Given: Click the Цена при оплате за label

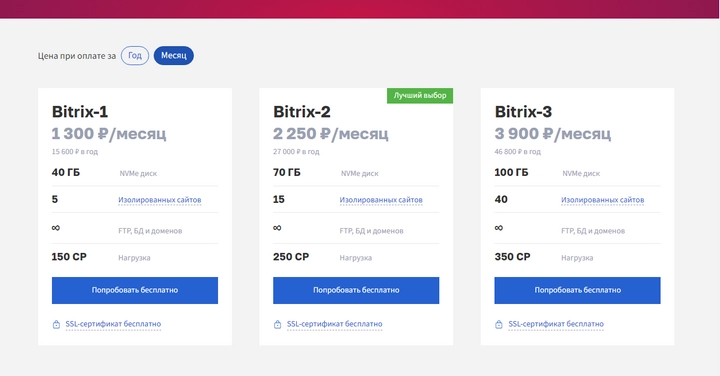Looking at the screenshot, I should [77, 56].
